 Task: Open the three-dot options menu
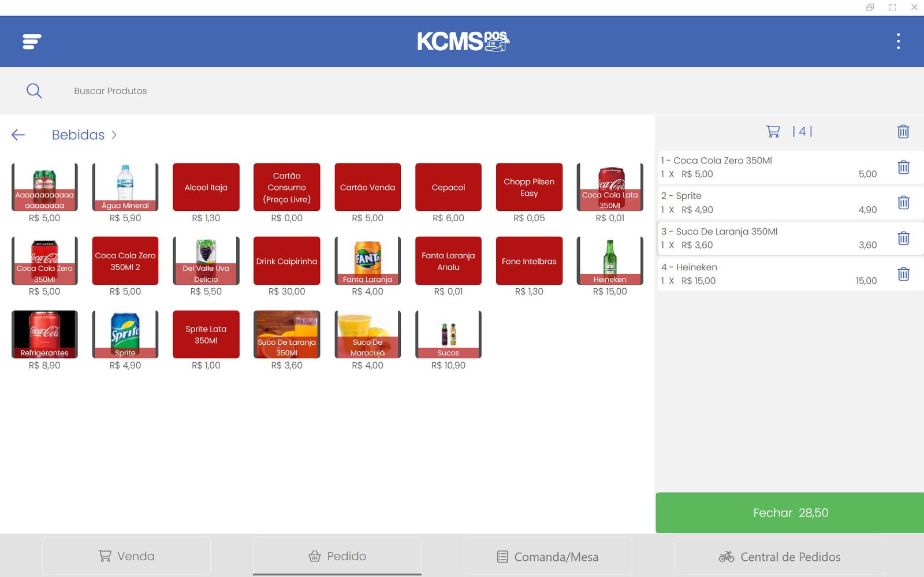(x=899, y=41)
